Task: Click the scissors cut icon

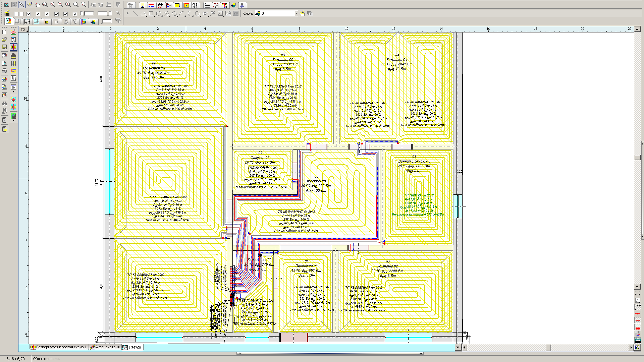Action: (x=242, y=5)
